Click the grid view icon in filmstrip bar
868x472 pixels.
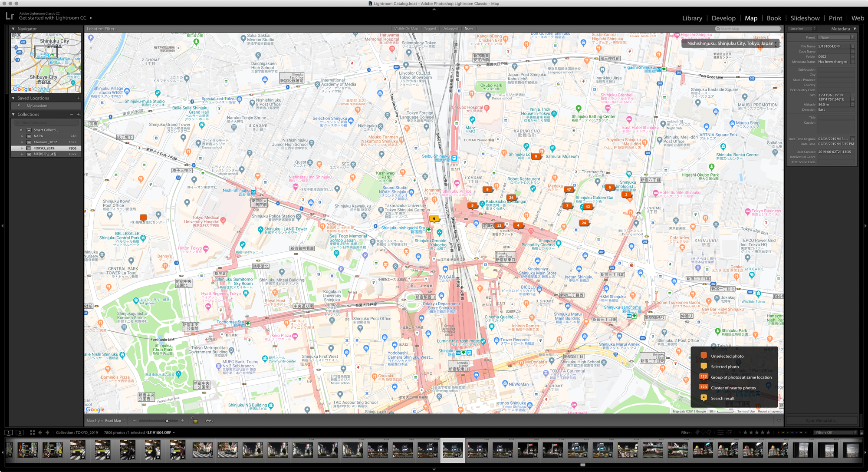point(32,432)
